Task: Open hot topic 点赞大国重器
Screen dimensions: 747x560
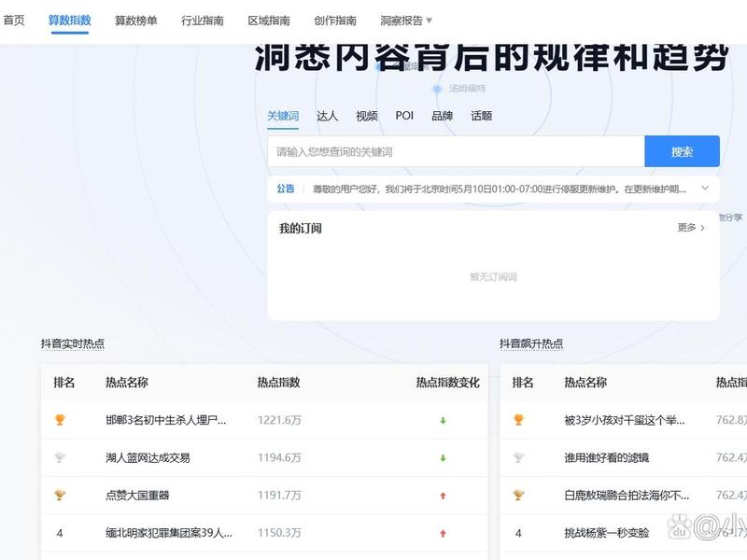Action: pyautogui.click(x=137, y=496)
